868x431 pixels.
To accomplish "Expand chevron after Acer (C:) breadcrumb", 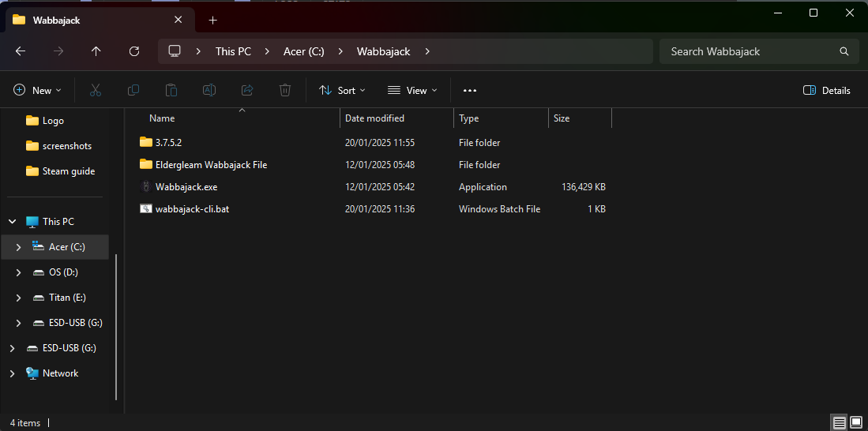I will pos(340,51).
